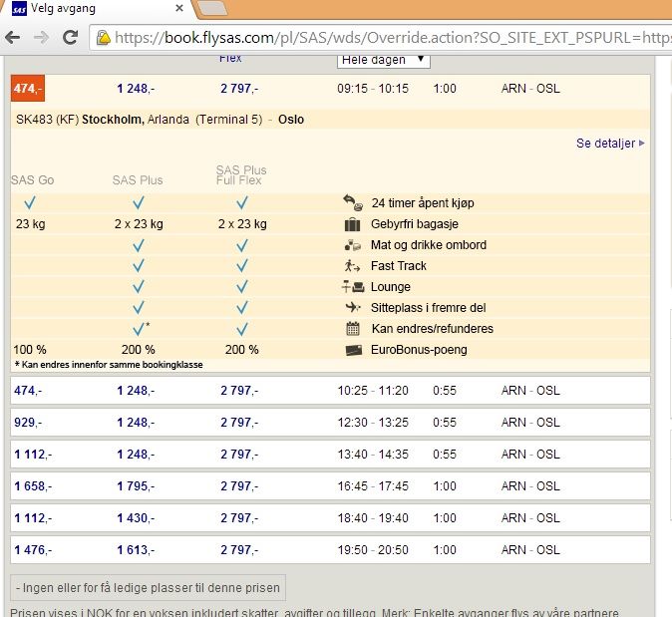The width and height of the screenshot is (672, 617).
Task: Click the 09:15 - 10:15 flight time
Action: 373,89
